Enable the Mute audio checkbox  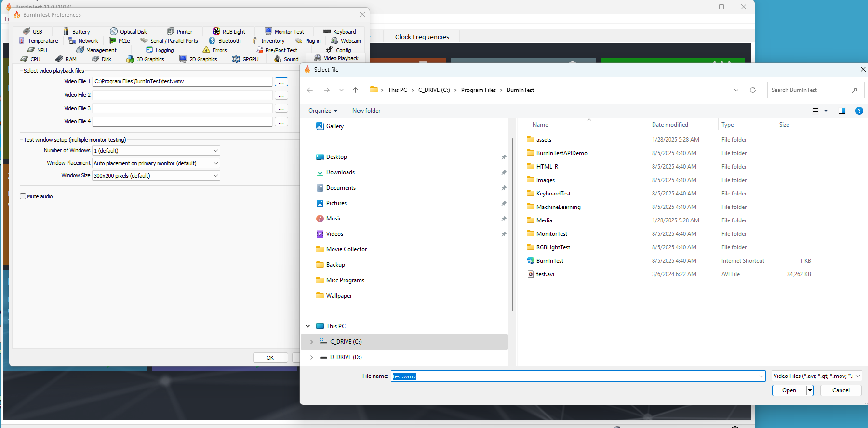[x=23, y=196]
